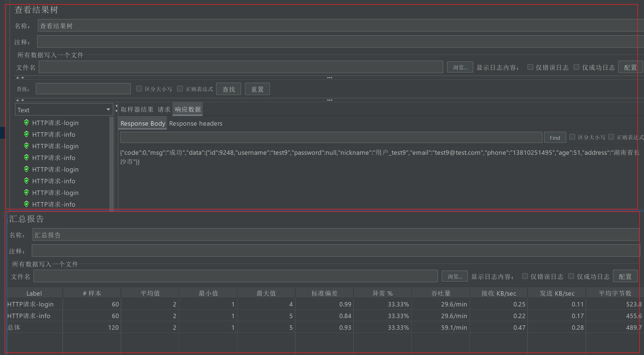This screenshot has width=644, height=355.
Task: Click the 最小值 column header
Action: click(x=208, y=293)
